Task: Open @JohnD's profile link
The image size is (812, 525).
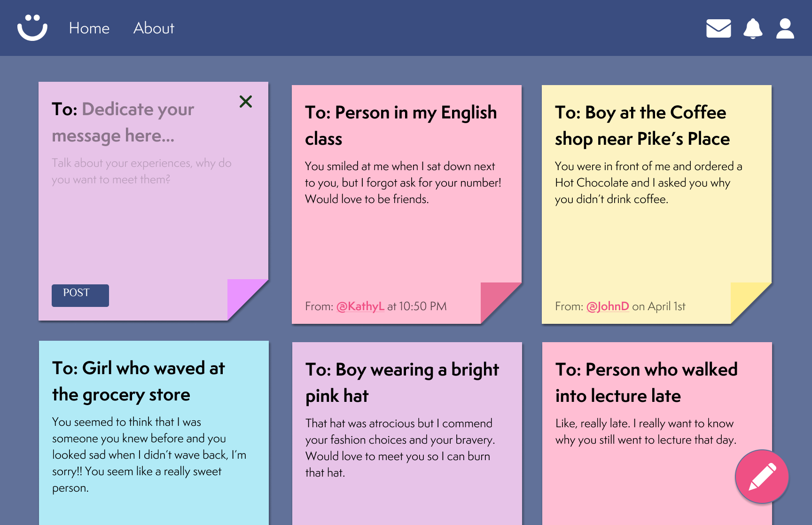Action: [608, 306]
